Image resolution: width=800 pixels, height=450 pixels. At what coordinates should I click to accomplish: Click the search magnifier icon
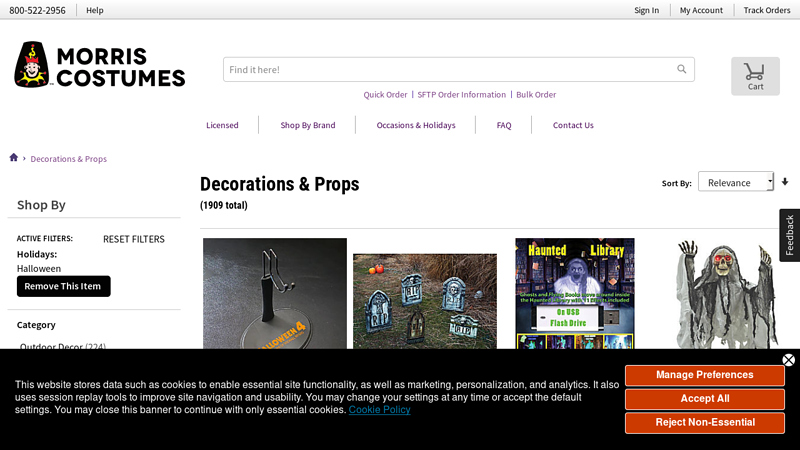(682, 70)
